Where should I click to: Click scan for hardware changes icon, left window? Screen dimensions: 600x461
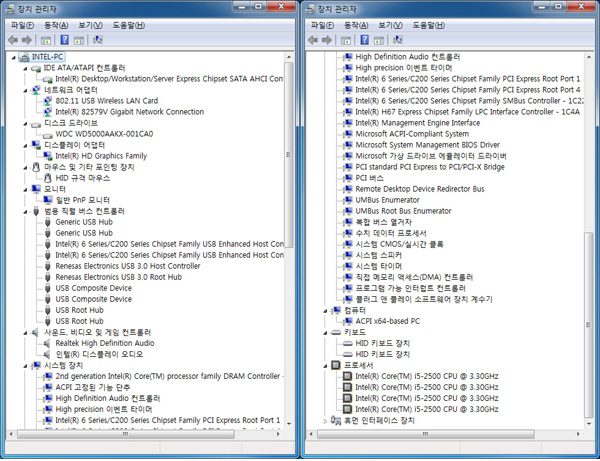(98, 40)
